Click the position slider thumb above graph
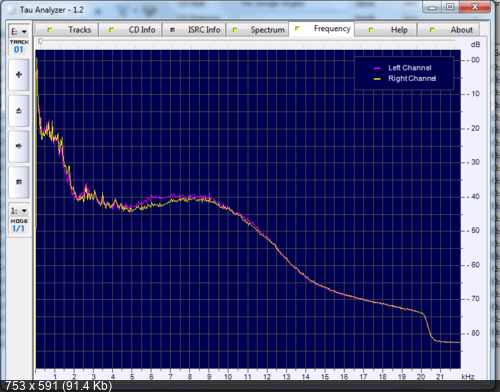The height and width of the screenshot is (392, 500). pos(40,41)
